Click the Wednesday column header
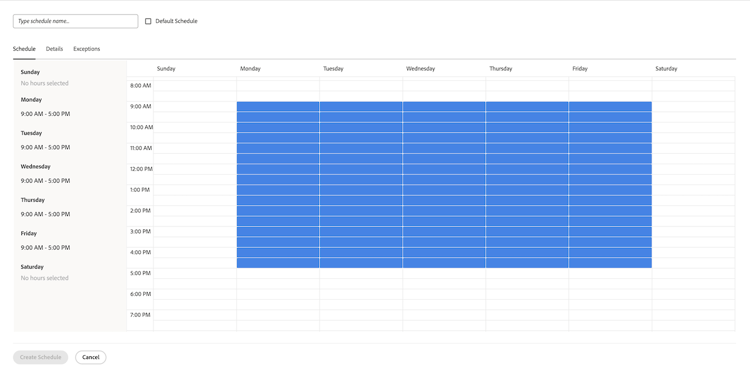This screenshot has height=370, width=750. coord(420,68)
